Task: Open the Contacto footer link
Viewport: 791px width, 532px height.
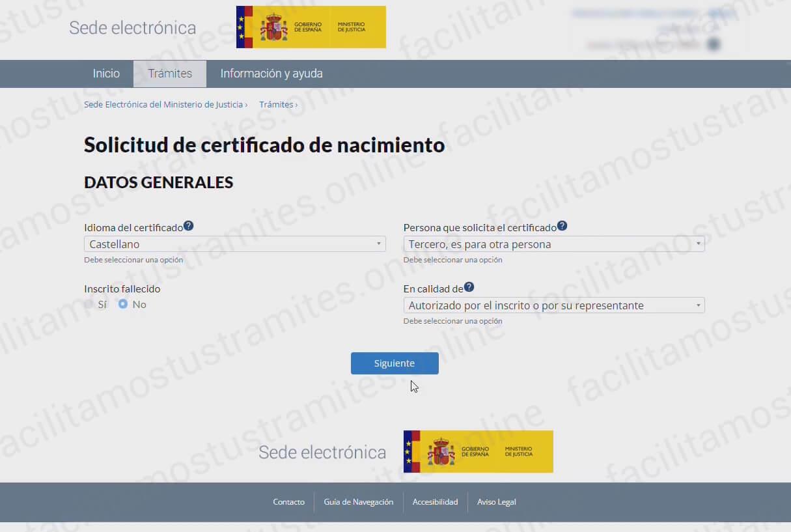Action: 288,501
